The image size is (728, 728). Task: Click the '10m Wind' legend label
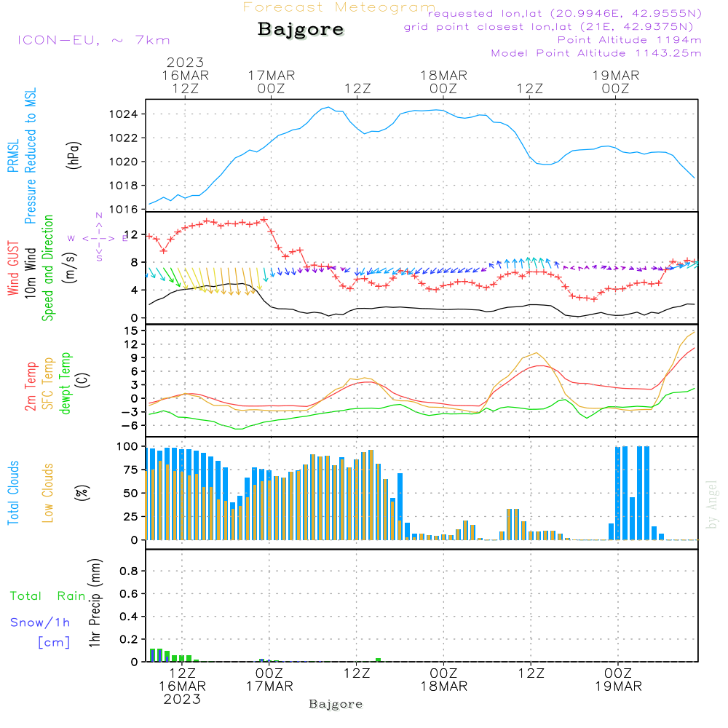click(x=30, y=273)
